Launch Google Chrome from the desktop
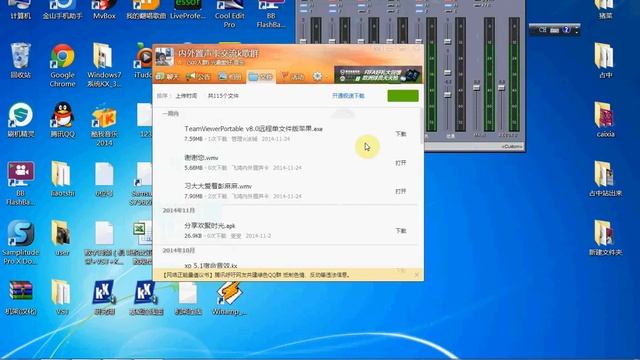Image resolution: width=640 pixels, height=360 pixels. click(x=62, y=65)
